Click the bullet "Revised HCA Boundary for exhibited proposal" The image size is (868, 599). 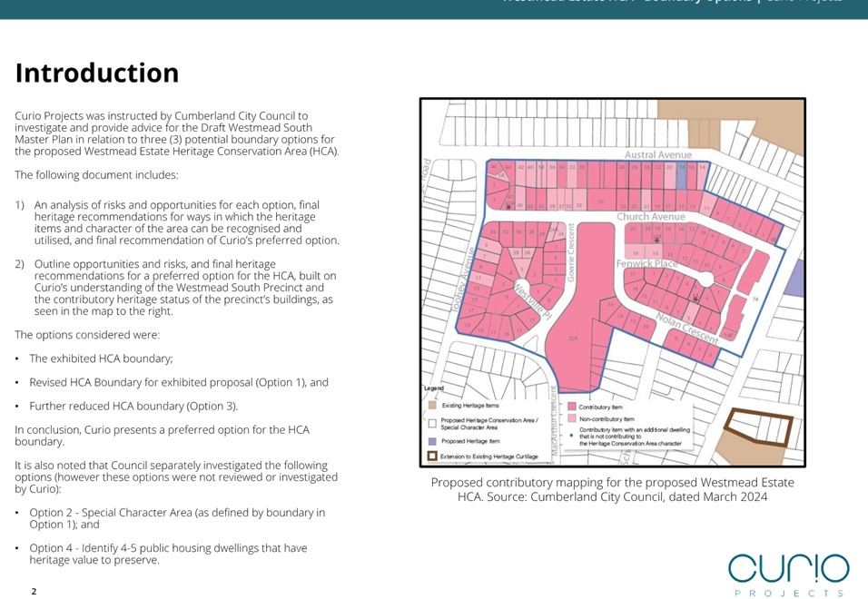[179, 383]
